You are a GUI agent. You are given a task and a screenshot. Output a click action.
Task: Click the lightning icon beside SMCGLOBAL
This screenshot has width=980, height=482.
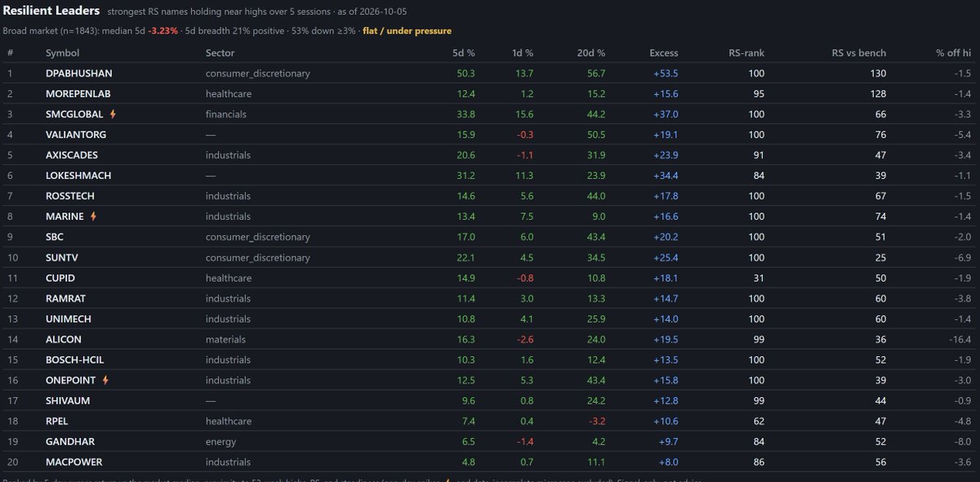[113, 114]
